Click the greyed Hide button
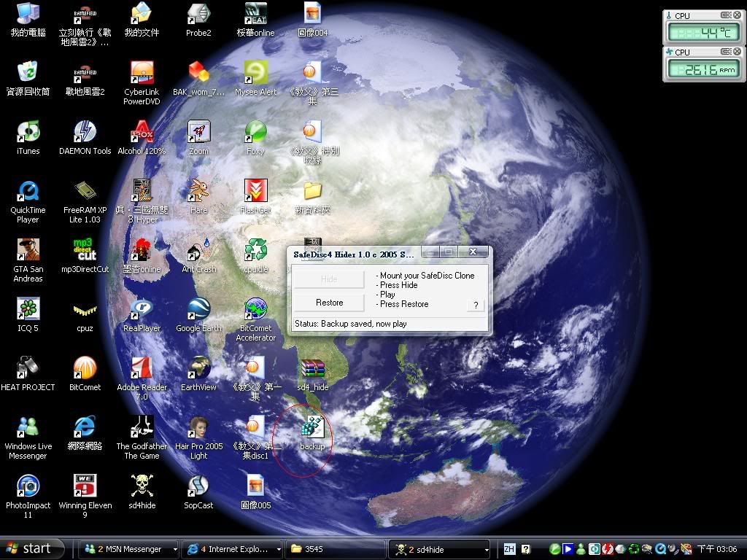 [329, 279]
